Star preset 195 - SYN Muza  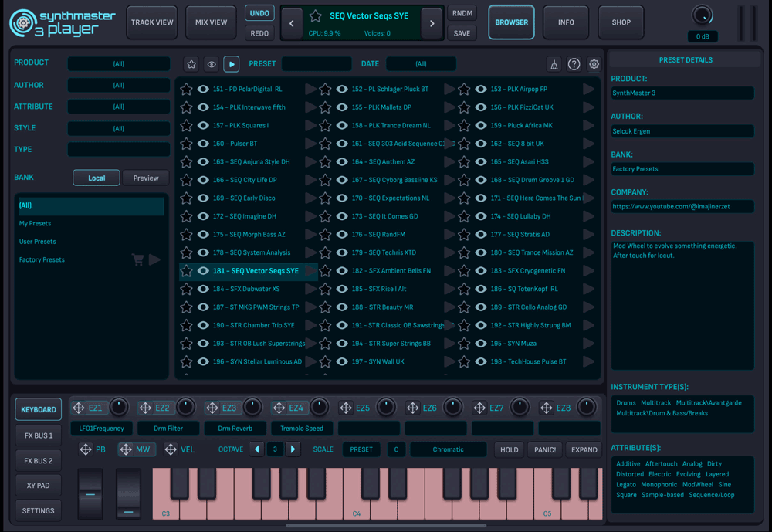tap(464, 344)
